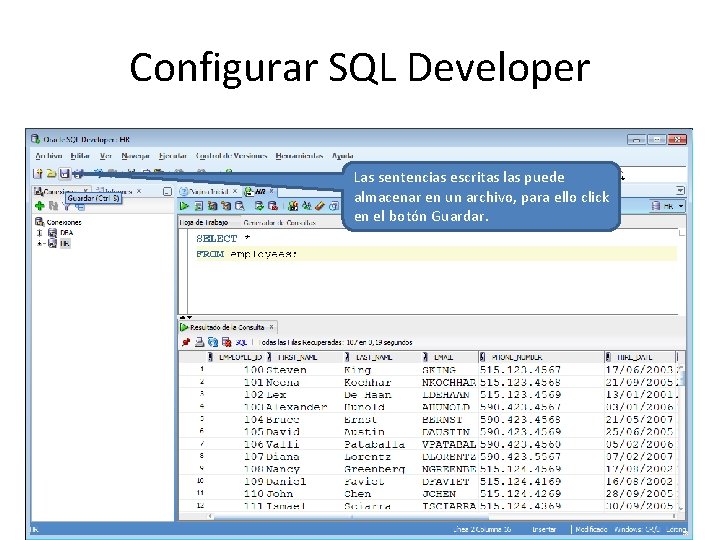Click the PHONE_NUMBER column header
The height and width of the screenshot is (540, 720).
point(541,357)
